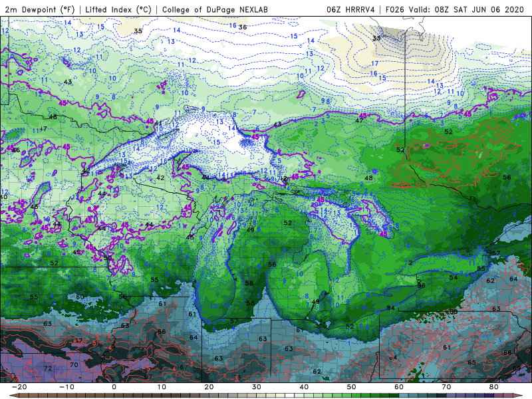The height and width of the screenshot is (399, 532).
Task: Click the "Lifted Index (°C)" header label
Action: click(118, 9)
